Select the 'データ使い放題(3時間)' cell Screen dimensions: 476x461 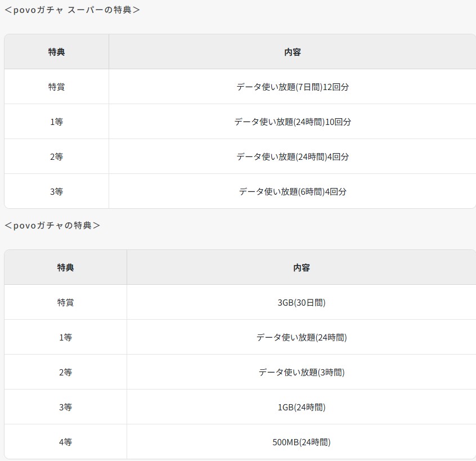point(302,372)
